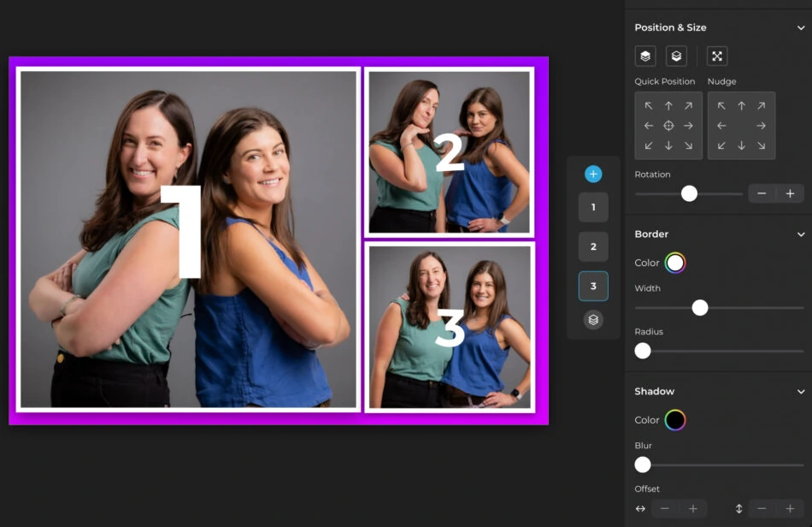Decrease rotation with minus button
This screenshot has width=812, height=527.
coord(762,194)
